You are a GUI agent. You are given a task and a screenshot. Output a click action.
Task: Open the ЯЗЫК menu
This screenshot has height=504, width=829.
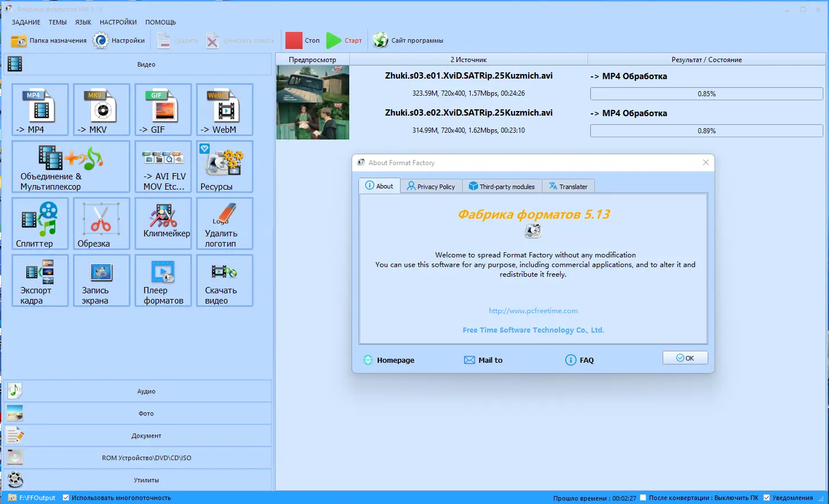click(x=83, y=22)
